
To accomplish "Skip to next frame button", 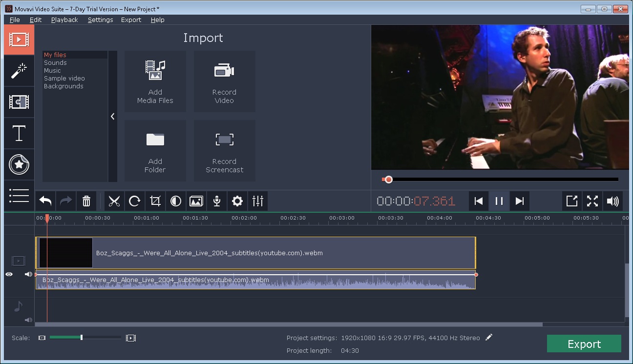I will tap(520, 201).
